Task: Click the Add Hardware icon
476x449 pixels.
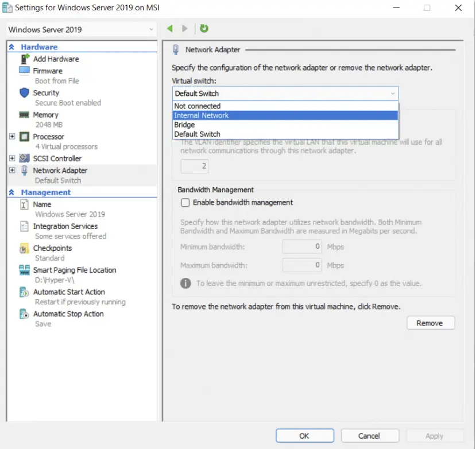Action: click(24, 59)
